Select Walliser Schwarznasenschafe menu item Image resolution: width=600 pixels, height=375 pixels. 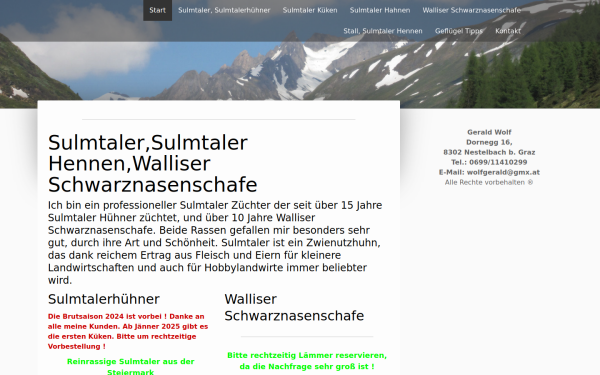pyautogui.click(x=471, y=10)
